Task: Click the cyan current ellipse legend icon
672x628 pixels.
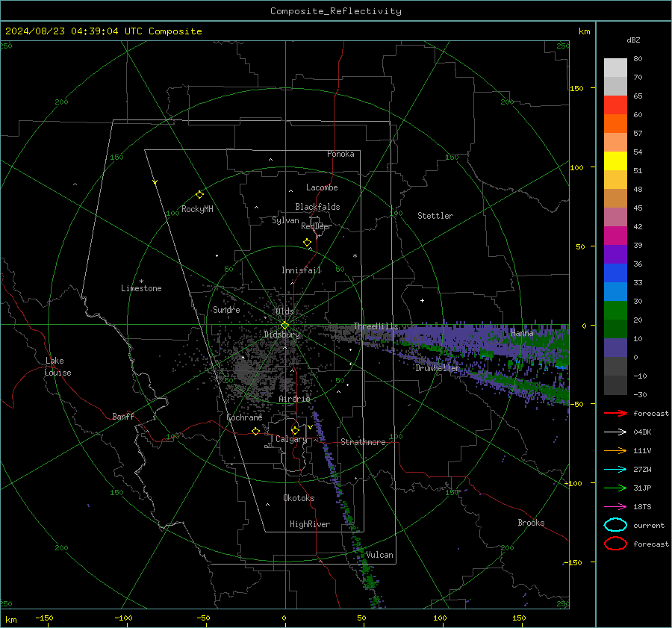Action: coord(615,525)
